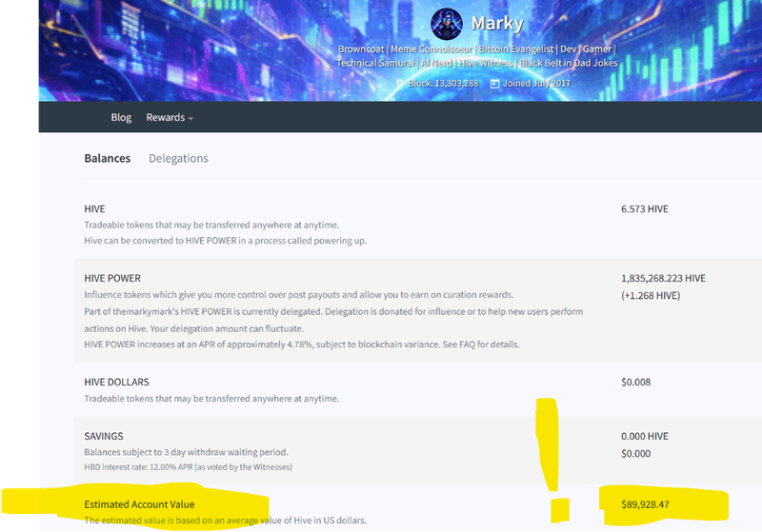Click the (+1.268 HIVE) delegation value
Viewport: 762px width, 532px height.
click(x=651, y=296)
